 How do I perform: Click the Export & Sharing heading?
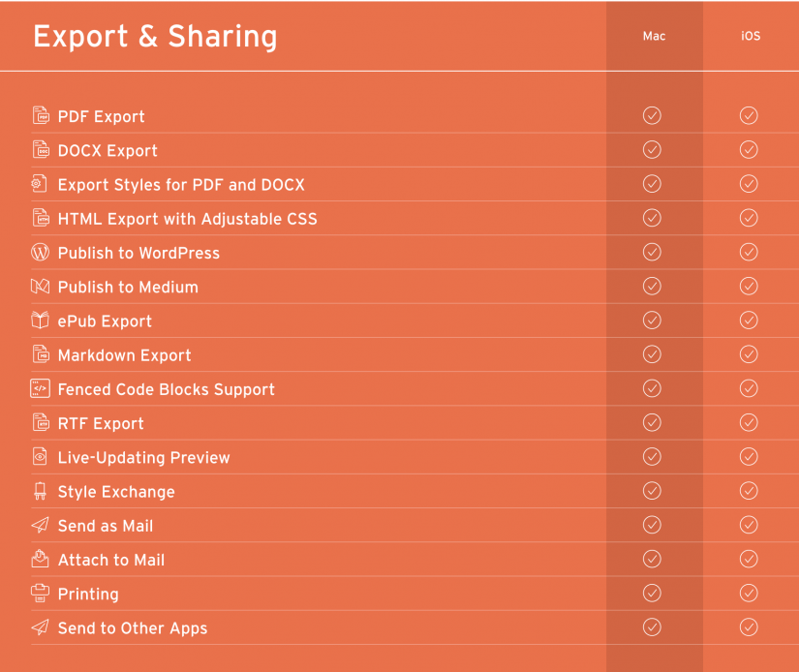(x=155, y=37)
